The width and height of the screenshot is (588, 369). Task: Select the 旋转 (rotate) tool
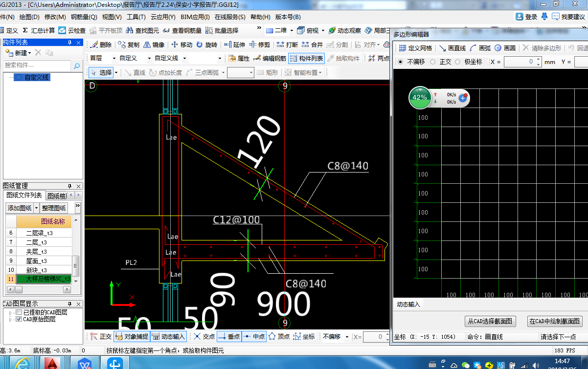point(207,44)
